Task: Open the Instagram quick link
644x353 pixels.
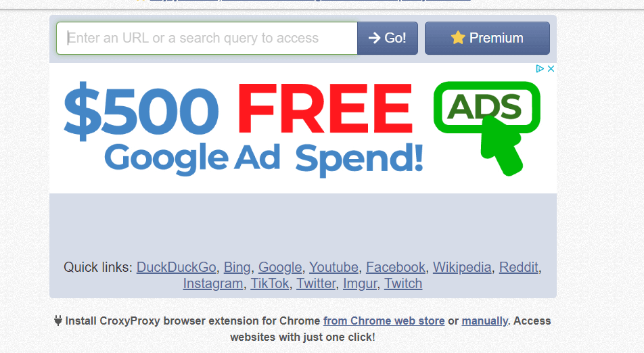Action: point(212,283)
